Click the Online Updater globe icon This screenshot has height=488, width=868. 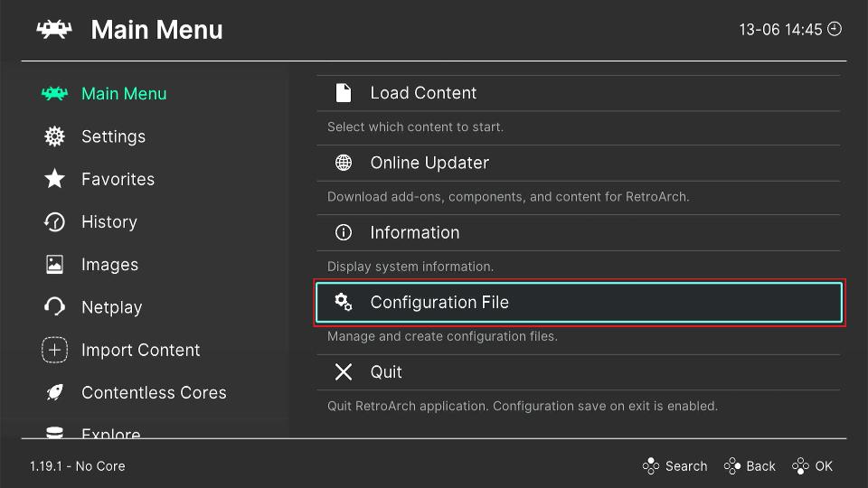click(x=344, y=163)
